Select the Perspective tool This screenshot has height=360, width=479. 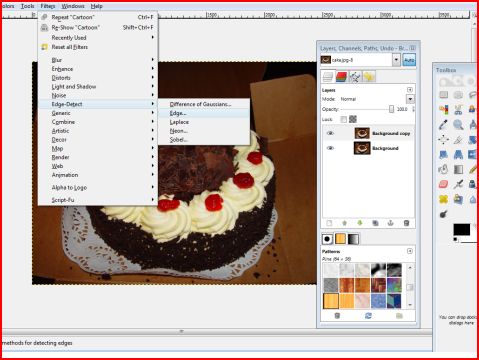[x=458, y=155]
